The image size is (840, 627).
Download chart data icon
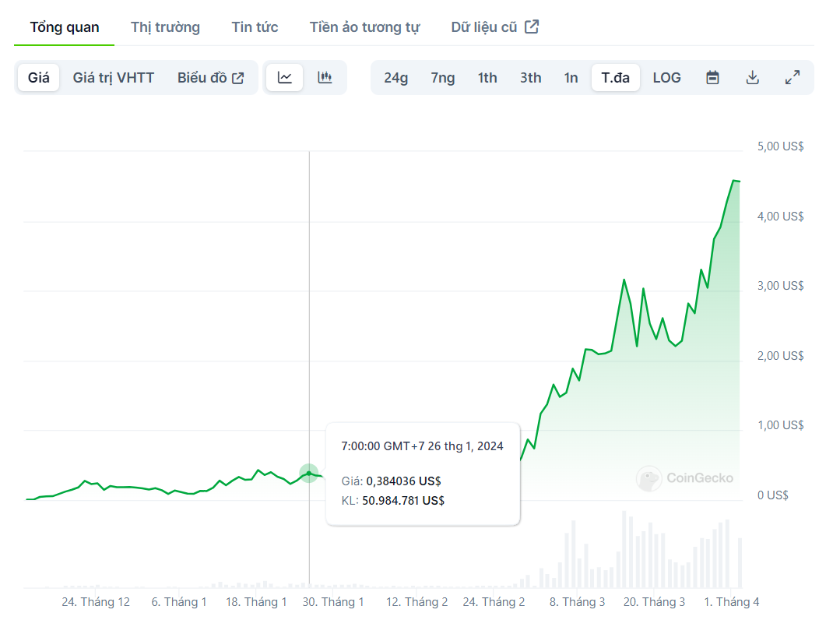click(x=752, y=78)
